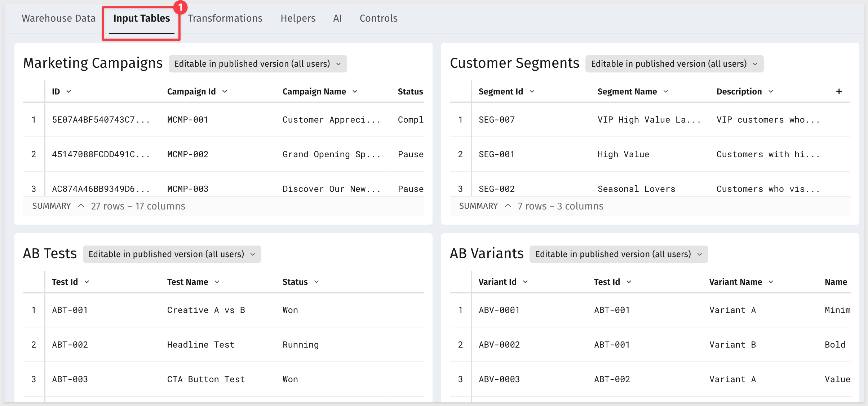Open the Variant Name column menu arrow

771,282
